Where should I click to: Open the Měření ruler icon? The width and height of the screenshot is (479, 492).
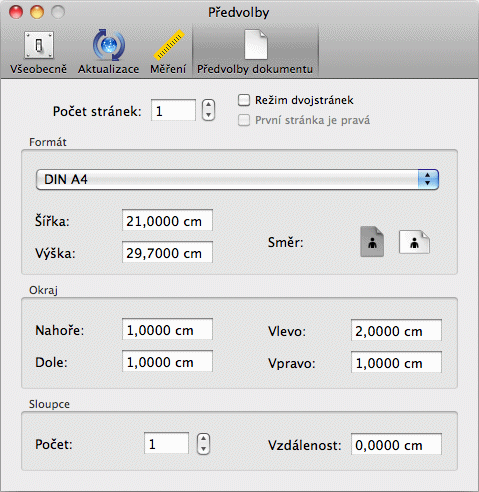click(169, 45)
